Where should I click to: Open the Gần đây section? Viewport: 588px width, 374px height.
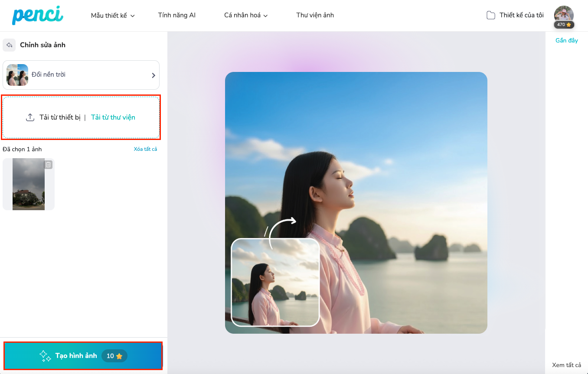(566, 40)
